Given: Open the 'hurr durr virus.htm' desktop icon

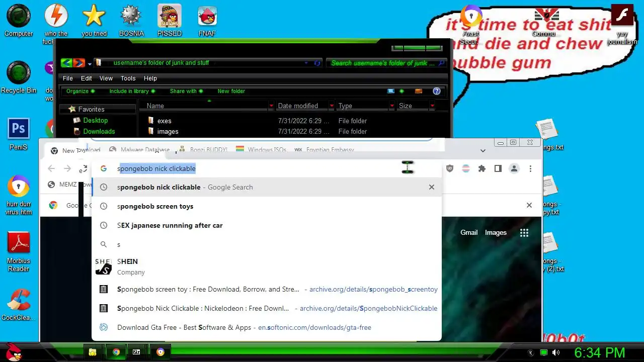Looking at the screenshot, I should click(x=19, y=195).
